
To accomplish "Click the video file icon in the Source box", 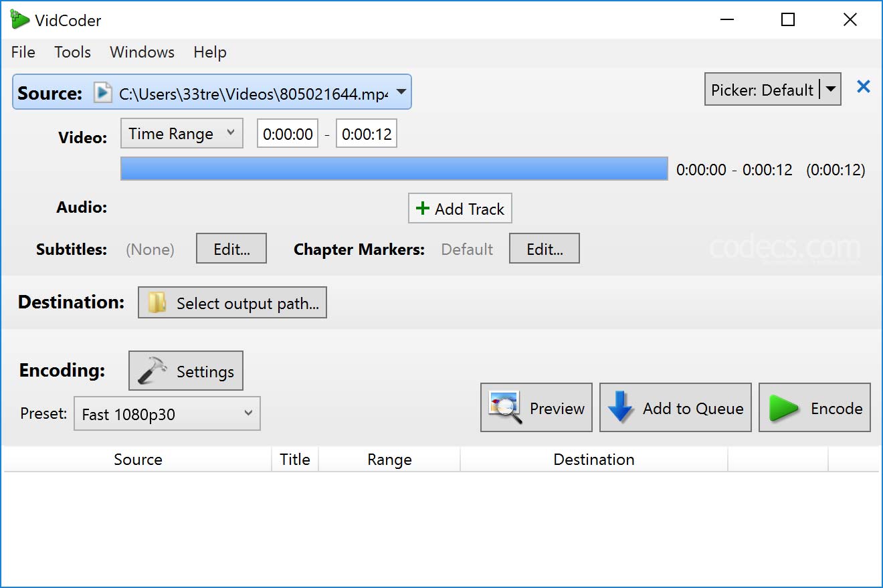I will 102,93.
